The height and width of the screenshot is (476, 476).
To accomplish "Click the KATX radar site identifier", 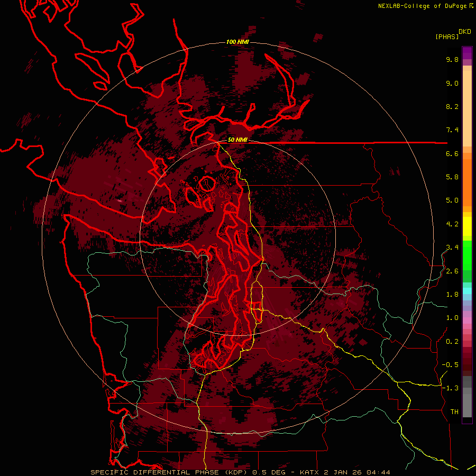I will [309, 472].
